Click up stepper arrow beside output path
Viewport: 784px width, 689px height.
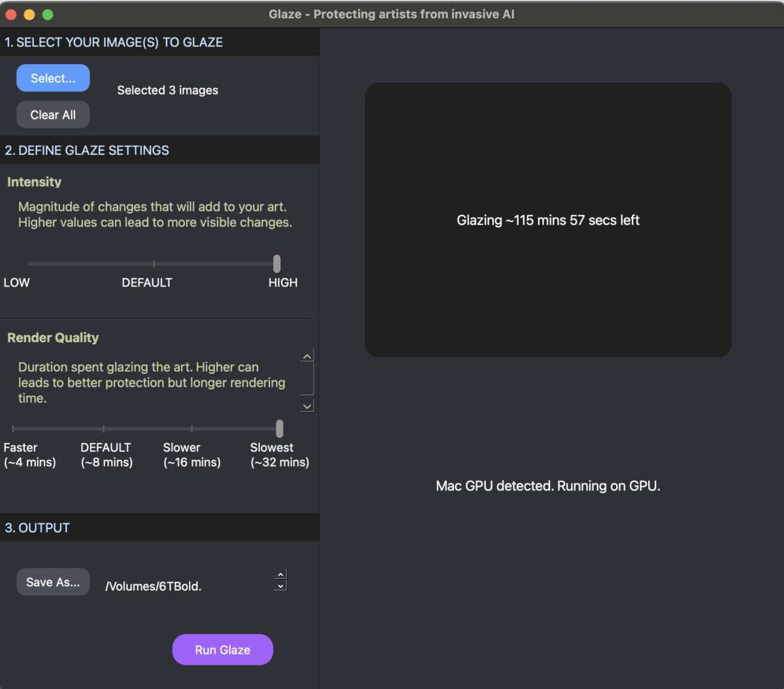click(x=280, y=575)
